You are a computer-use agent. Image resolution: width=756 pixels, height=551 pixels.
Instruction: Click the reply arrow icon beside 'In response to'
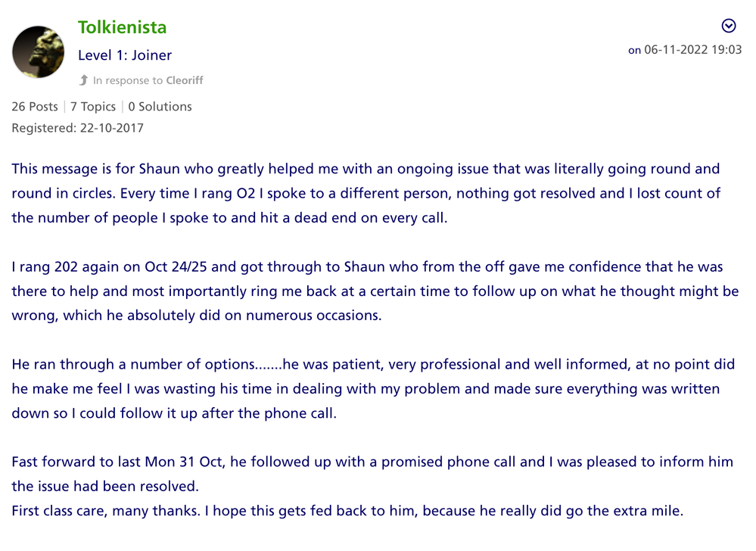(x=84, y=80)
